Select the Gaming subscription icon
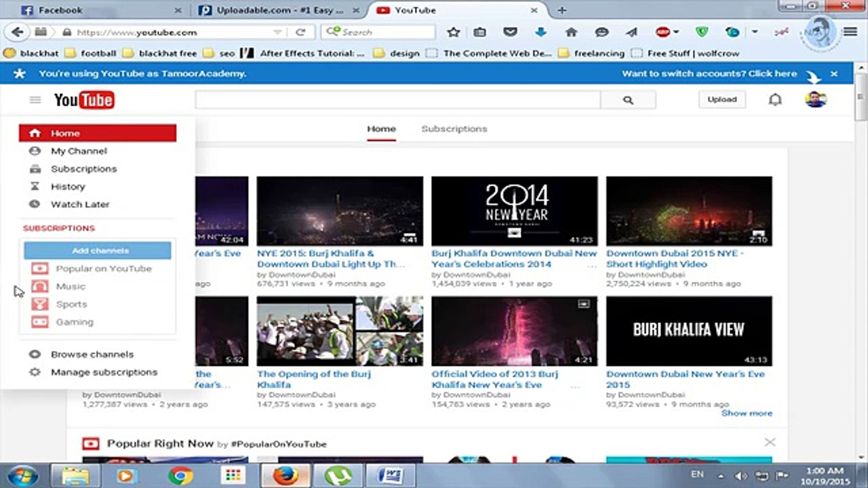Screen dimensions: 868x488 (40, 322)
